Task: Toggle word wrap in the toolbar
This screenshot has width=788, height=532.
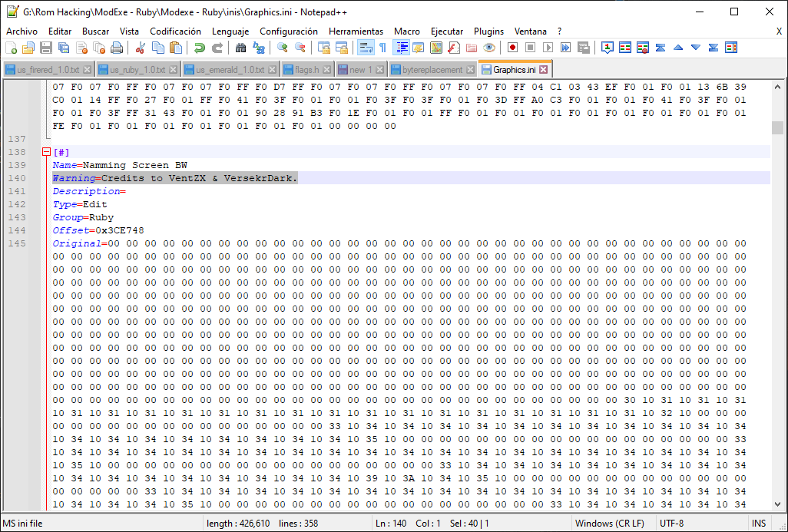Action: point(366,48)
